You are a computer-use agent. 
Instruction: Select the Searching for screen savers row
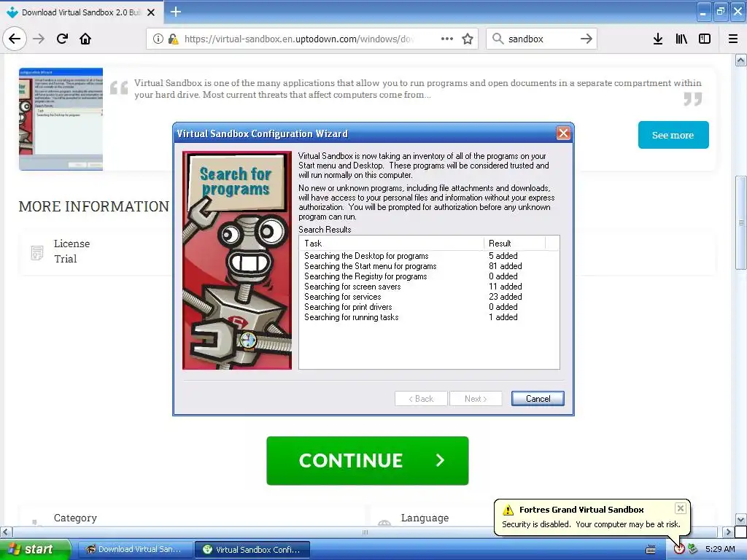(429, 286)
